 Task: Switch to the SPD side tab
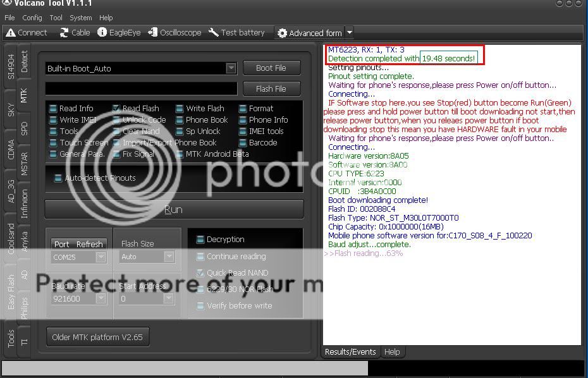(x=24, y=128)
